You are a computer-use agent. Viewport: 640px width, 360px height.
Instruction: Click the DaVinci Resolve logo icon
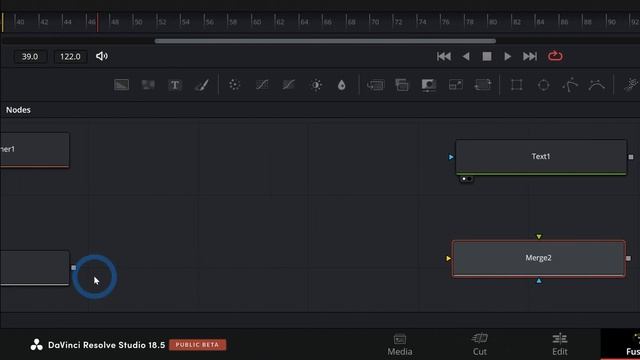[36, 345]
